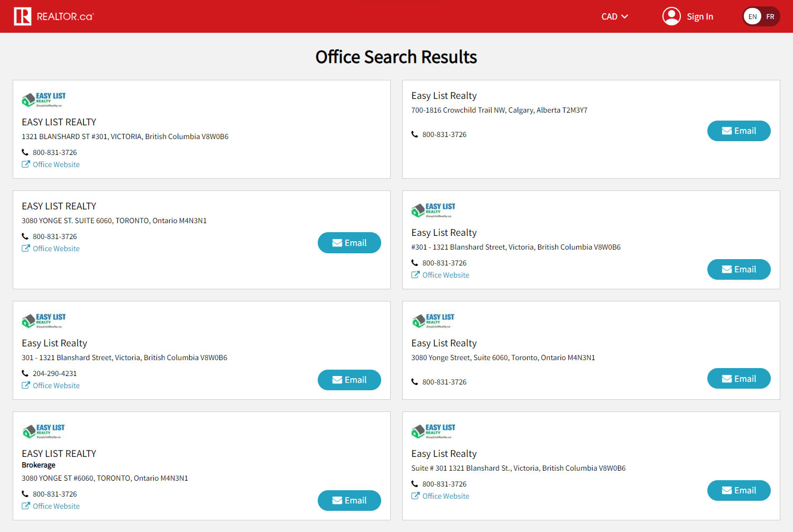Screen dimensions: 793x532
Task: Select EN language option
Action: click(x=752, y=16)
